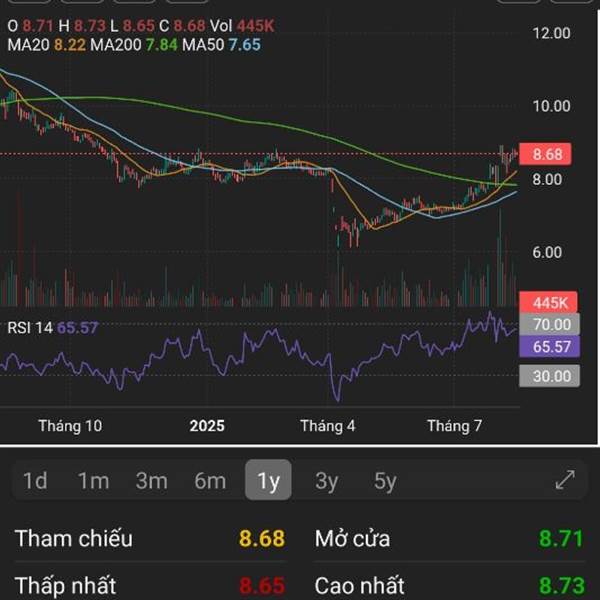
Task: Click the 70.00 RSI overbought label
Action: pyautogui.click(x=549, y=324)
